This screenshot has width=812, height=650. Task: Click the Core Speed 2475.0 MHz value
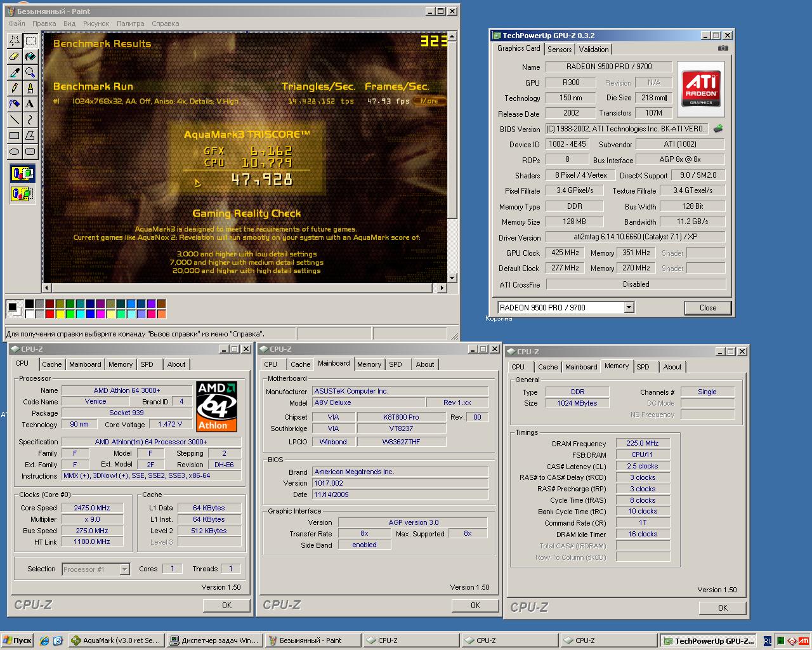coord(92,508)
